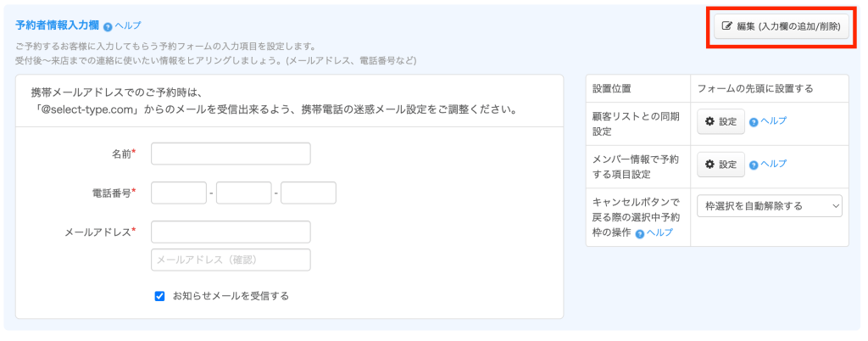Click help icon under キャンセルボタン setting label
868x341 pixels.
point(639,233)
